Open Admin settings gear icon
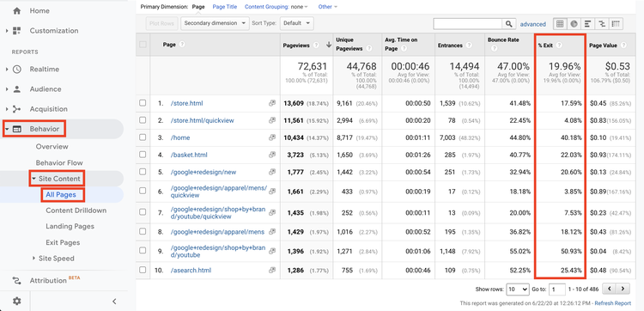 (x=17, y=302)
